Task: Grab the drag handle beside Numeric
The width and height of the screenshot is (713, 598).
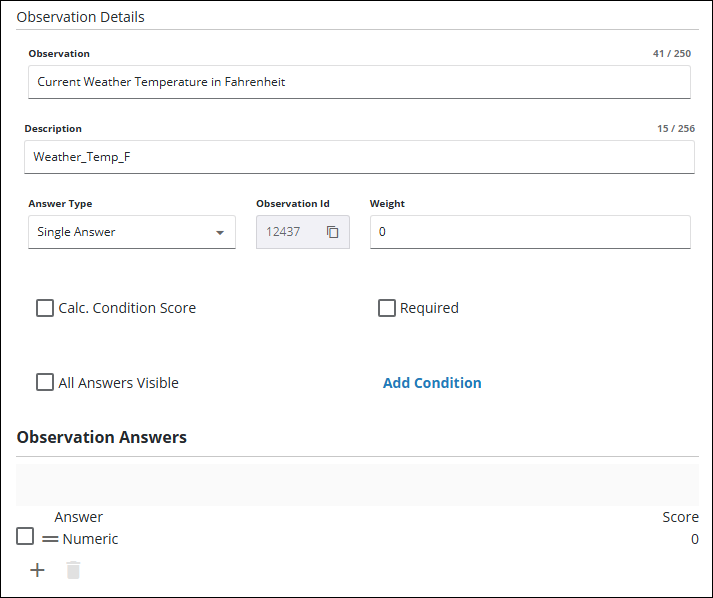Action: [50, 539]
